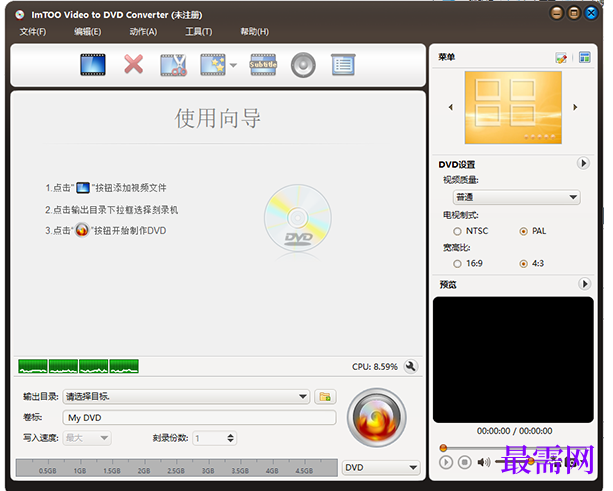Click the browse output folder icon
Viewport: 613px width, 491px height.
click(325, 397)
